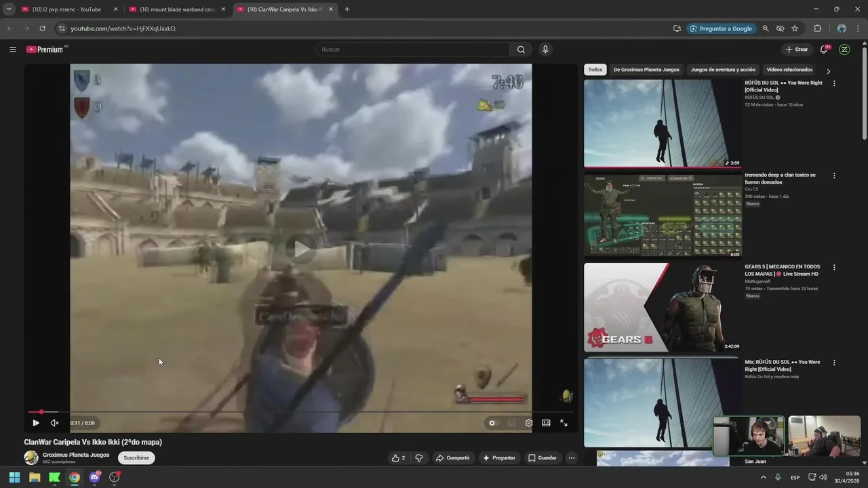Open options menu for Mix RÜFÜS DU SOL

point(834,363)
